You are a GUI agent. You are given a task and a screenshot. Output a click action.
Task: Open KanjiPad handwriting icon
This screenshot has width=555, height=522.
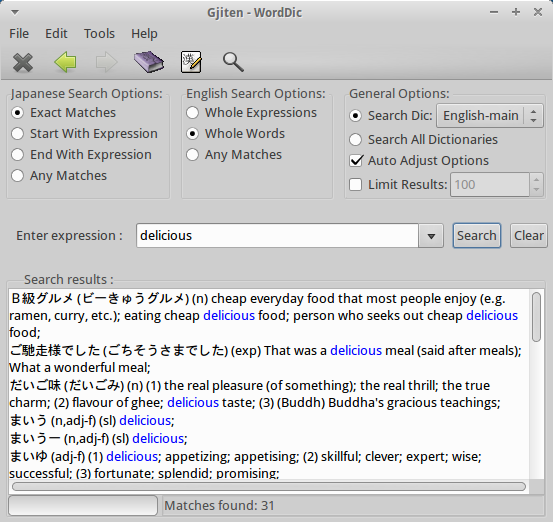[x=191, y=62]
